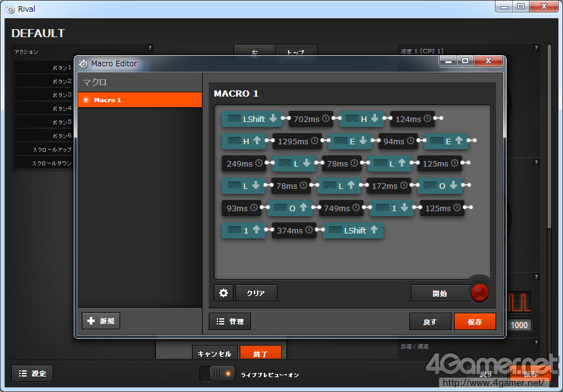
Task: Select スクロールアップ in the action list
Action: [x=44, y=149]
